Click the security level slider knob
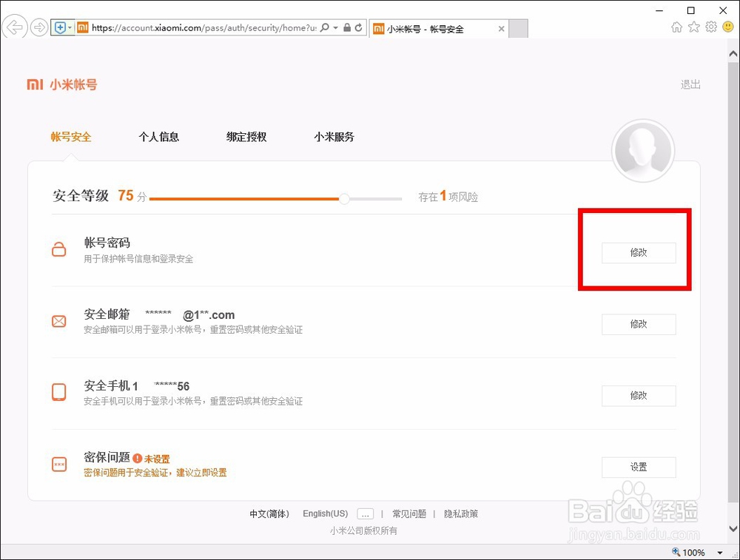The width and height of the screenshot is (740, 560). (x=345, y=198)
